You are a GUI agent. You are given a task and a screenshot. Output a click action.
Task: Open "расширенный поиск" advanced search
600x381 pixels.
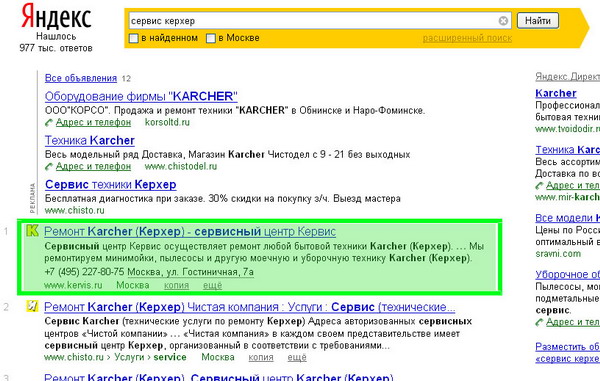[467, 38]
